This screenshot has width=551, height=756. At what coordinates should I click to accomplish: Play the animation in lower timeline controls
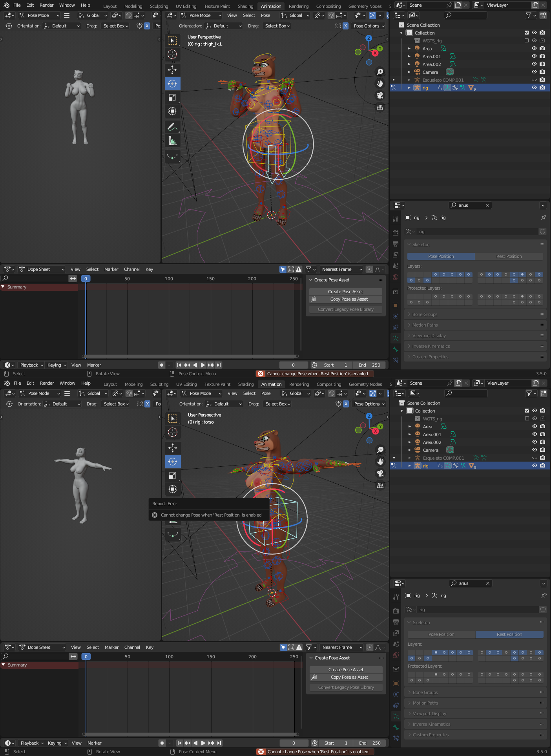203,743
